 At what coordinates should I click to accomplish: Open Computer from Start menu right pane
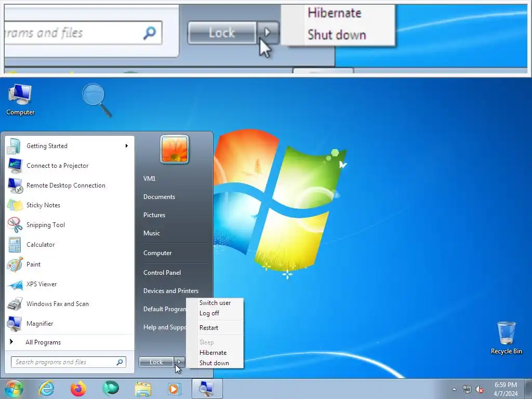coord(157,253)
